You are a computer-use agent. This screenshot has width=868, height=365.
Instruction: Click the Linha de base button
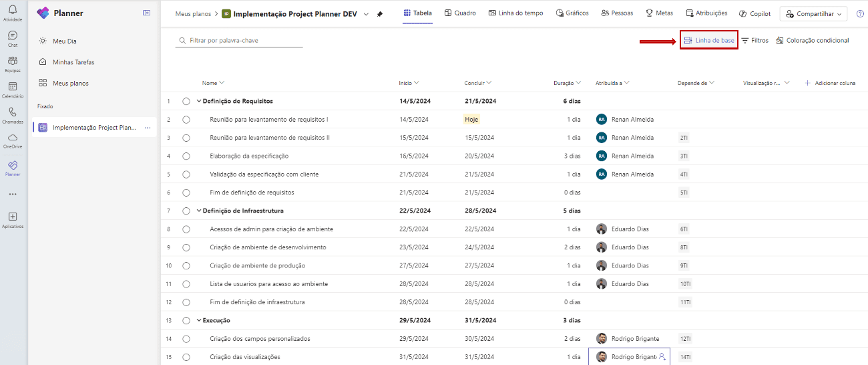coord(709,41)
